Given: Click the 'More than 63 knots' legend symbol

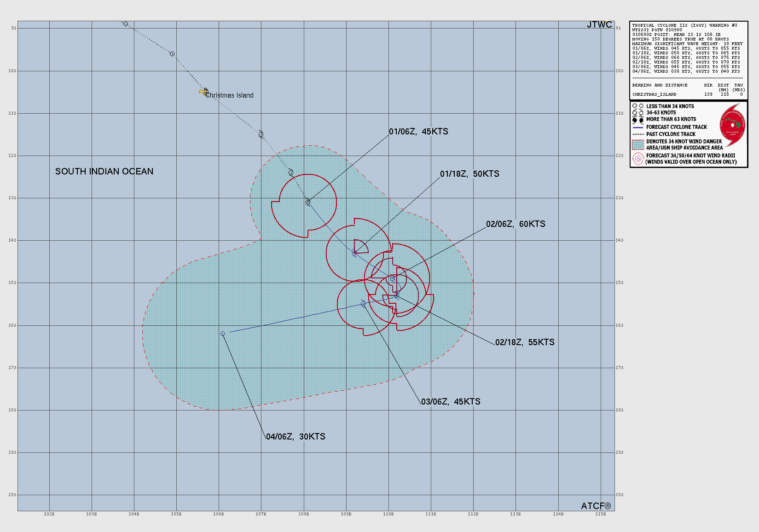Looking at the screenshot, I should coord(637,120).
